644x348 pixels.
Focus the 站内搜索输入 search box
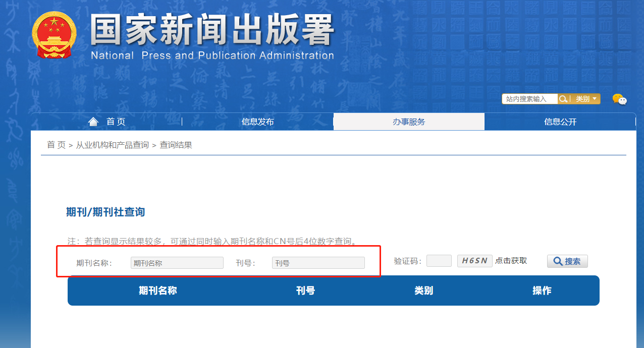pos(530,99)
